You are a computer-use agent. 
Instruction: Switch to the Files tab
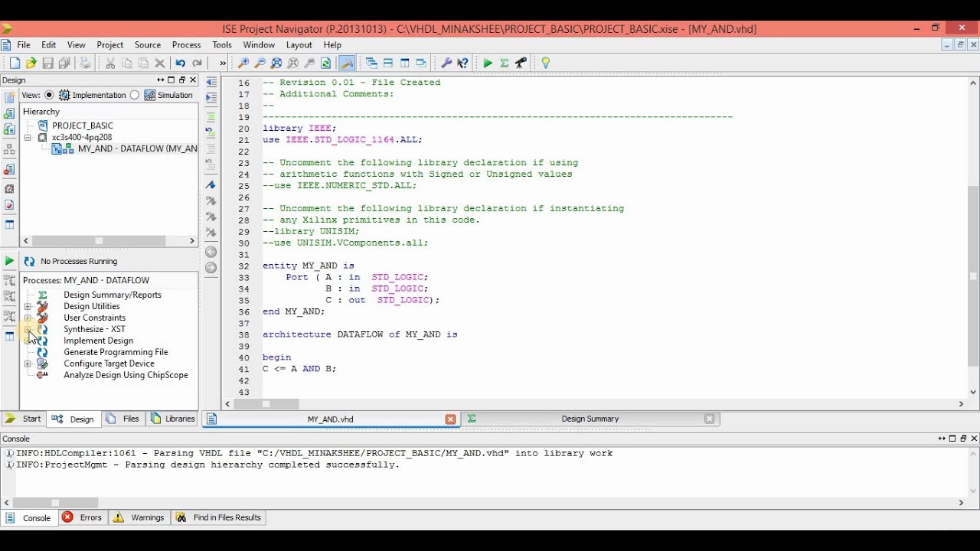[123, 419]
